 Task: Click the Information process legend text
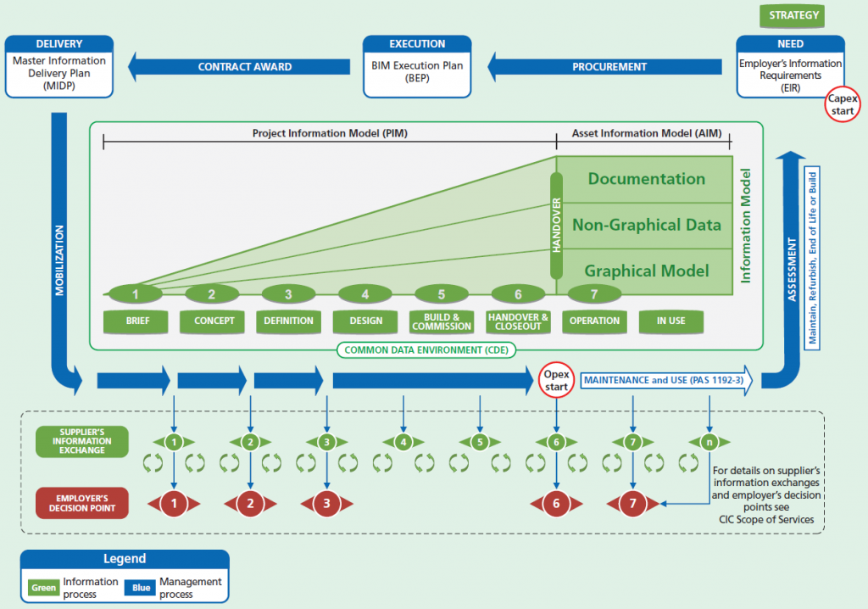(x=90, y=588)
